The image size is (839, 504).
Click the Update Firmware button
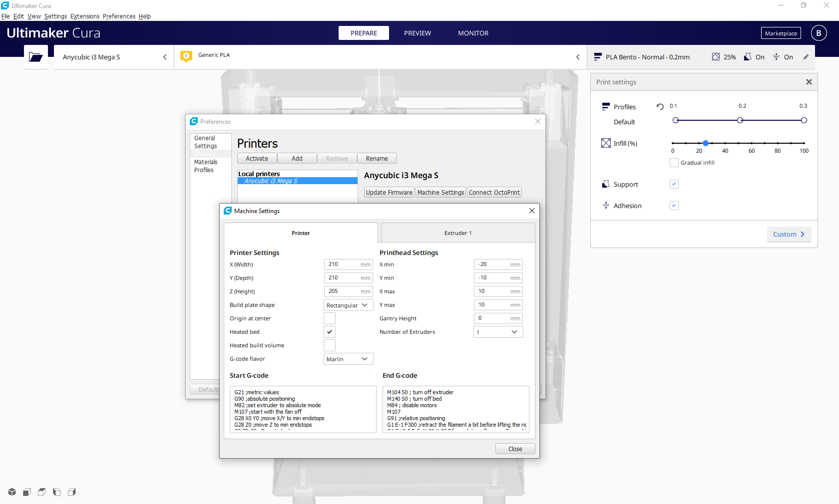click(389, 192)
